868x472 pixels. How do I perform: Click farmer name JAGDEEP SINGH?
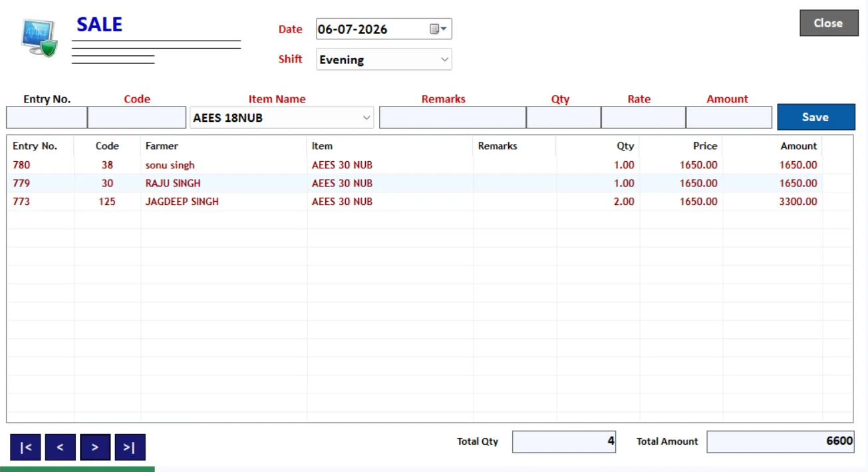click(182, 202)
